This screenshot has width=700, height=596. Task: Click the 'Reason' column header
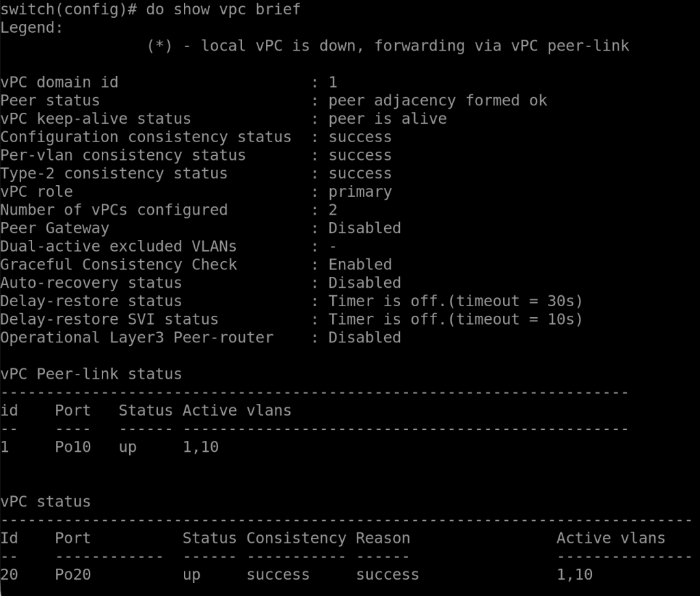click(x=382, y=538)
